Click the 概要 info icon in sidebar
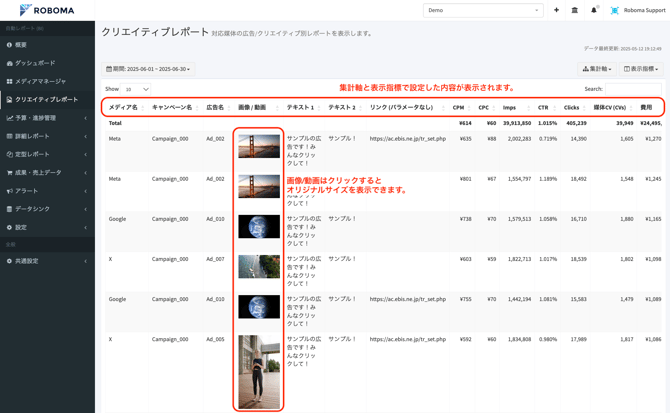This screenshot has width=670, height=413. pyautogui.click(x=9, y=45)
